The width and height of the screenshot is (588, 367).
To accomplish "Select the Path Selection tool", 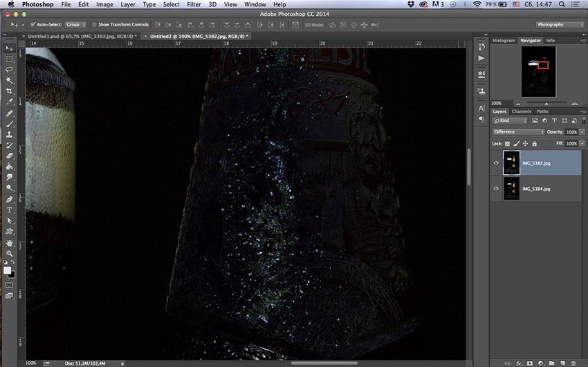I will tap(10, 221).
